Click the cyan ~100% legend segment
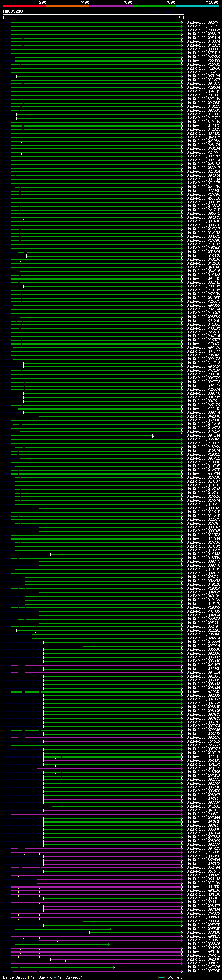The image size is (222, 980). 197,6
